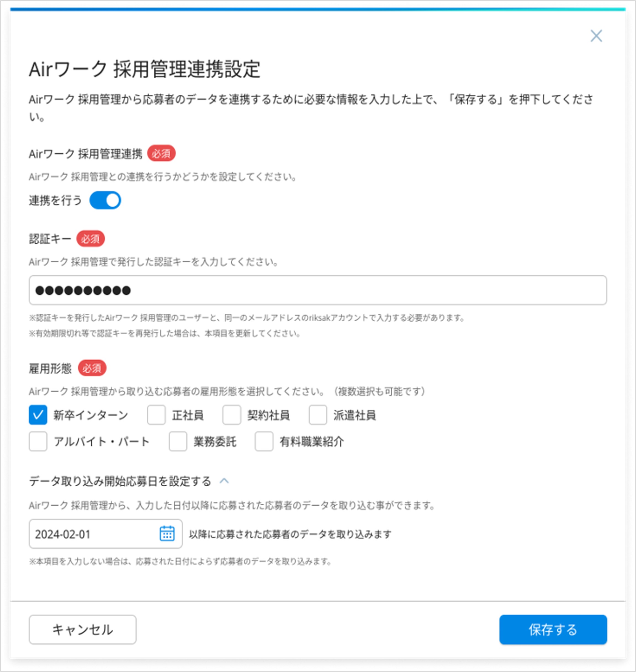Viewport: 636px width, 672px height.
Task: Check the 業務委託 checkbox
Action: tap(178, 441)
